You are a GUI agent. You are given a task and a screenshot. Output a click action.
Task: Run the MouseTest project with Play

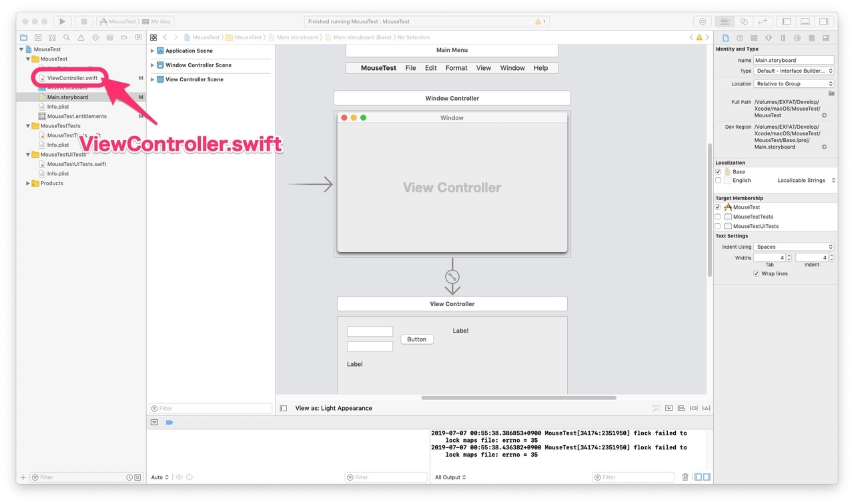click(x=62, y=21)
